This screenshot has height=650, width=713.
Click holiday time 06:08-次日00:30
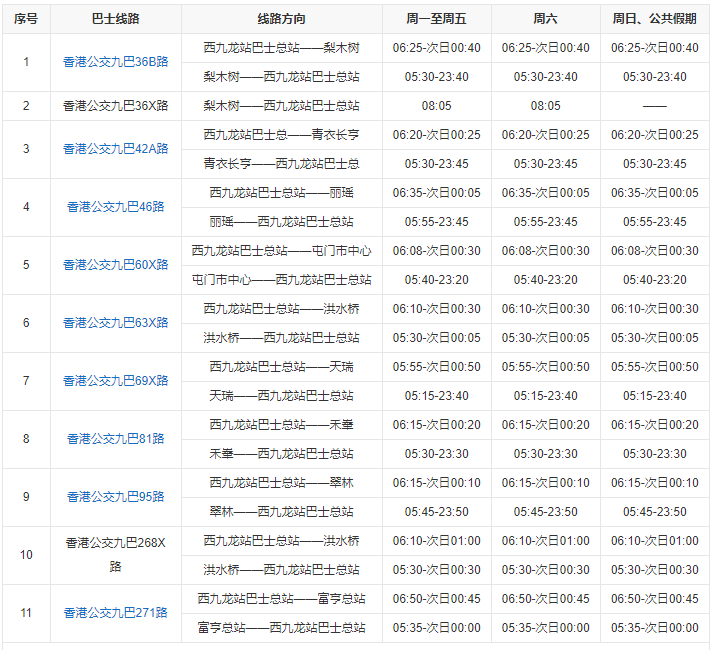(x=654, y=251)
